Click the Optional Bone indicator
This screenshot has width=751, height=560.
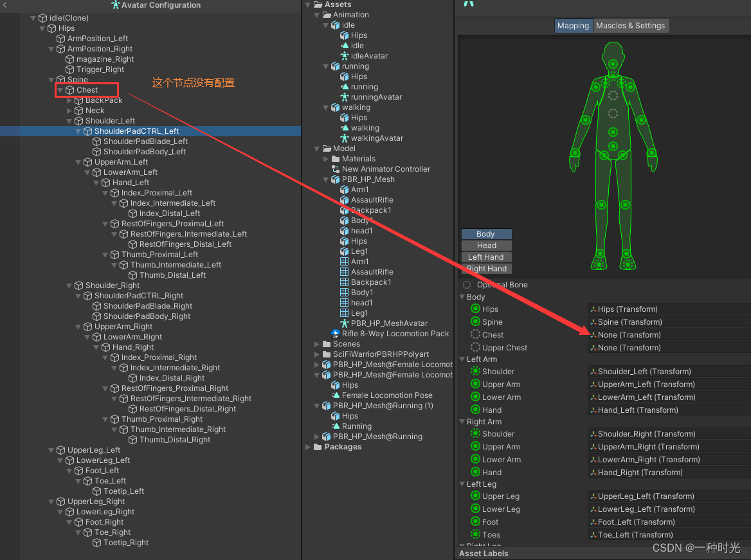(467, 285)
